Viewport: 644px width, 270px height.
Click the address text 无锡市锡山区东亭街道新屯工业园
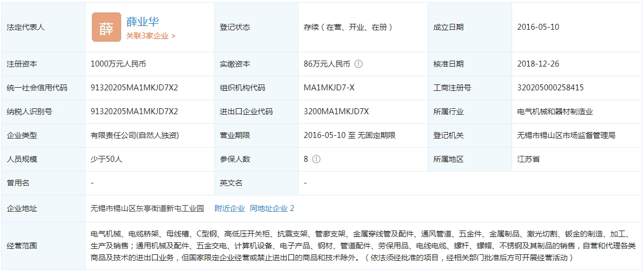tap(148, 208)
